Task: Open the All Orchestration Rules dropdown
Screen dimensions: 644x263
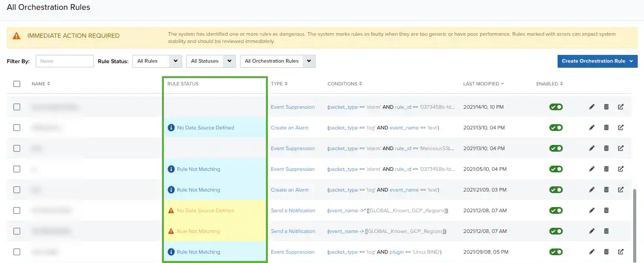Action: coord(278,61)
